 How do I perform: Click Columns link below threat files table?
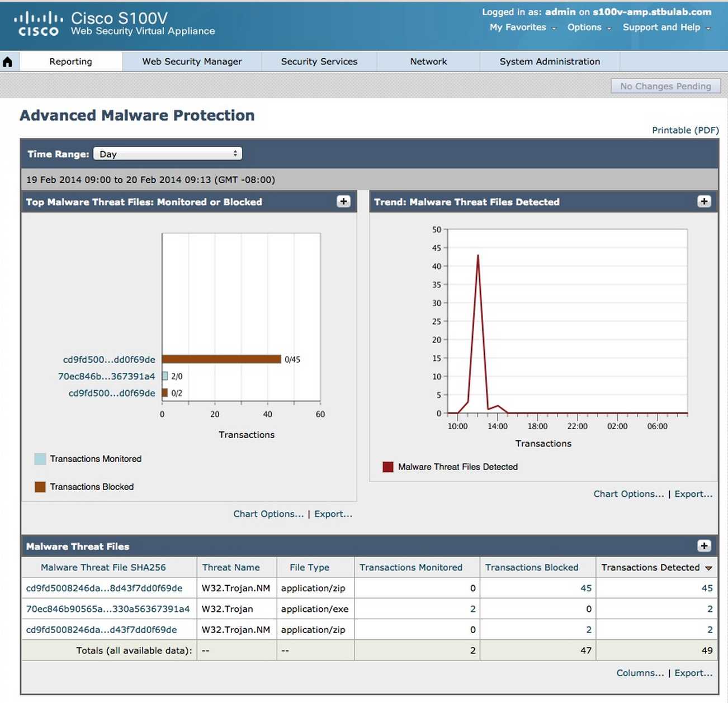(640, 673)
